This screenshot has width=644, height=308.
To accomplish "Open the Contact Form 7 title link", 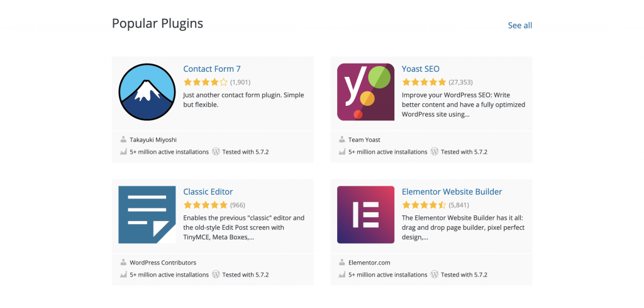I will (x=212, y=69).
